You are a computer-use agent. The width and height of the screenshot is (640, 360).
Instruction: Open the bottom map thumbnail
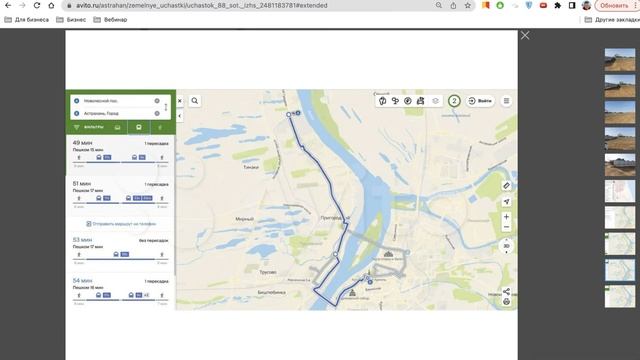tap(620, 296)
